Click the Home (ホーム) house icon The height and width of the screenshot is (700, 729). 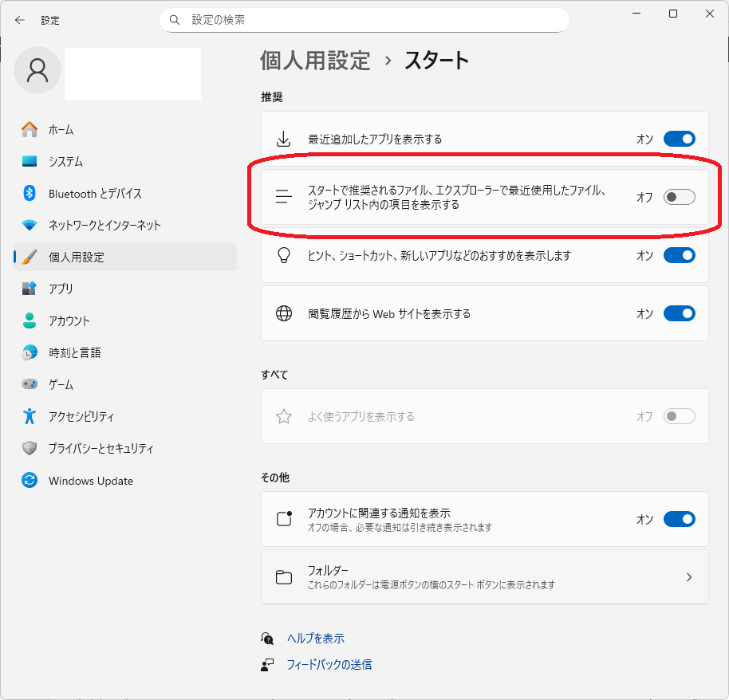(30, 129)
